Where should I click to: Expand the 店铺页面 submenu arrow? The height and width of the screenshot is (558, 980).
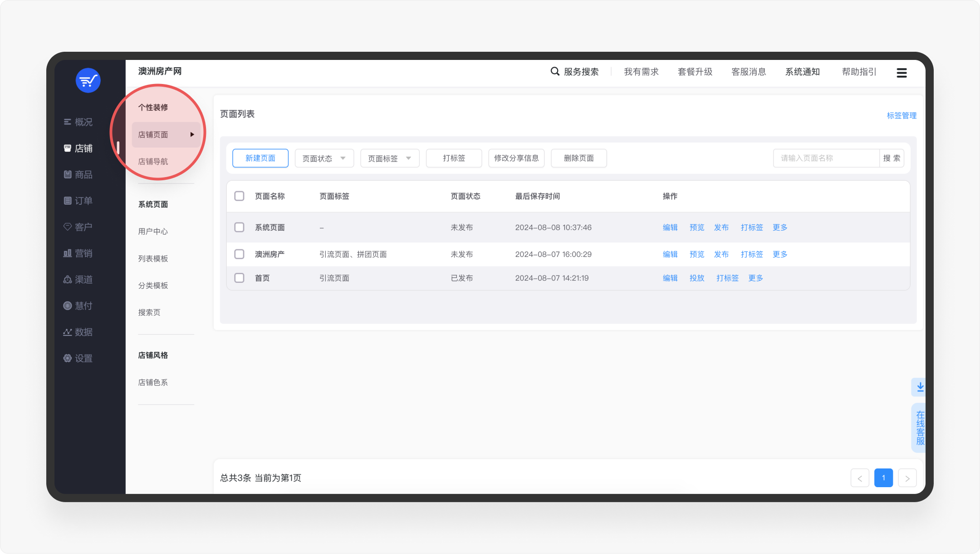[192, 134]
